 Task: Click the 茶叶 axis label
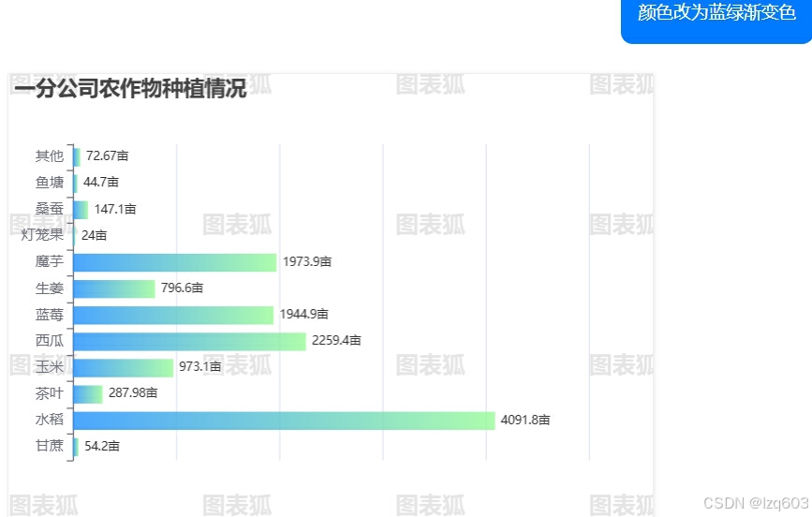[x=50, y=393]
